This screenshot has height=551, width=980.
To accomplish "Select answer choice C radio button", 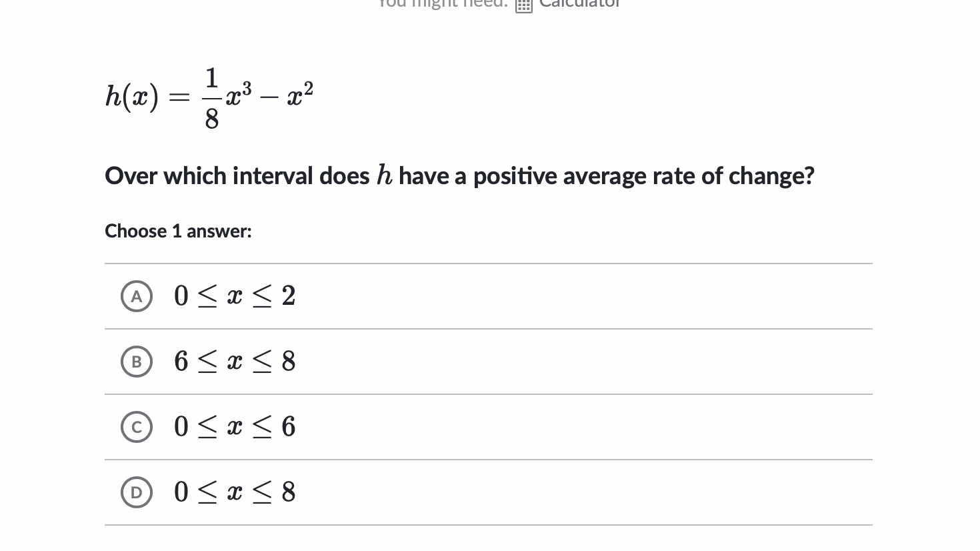I will [137, 427].
